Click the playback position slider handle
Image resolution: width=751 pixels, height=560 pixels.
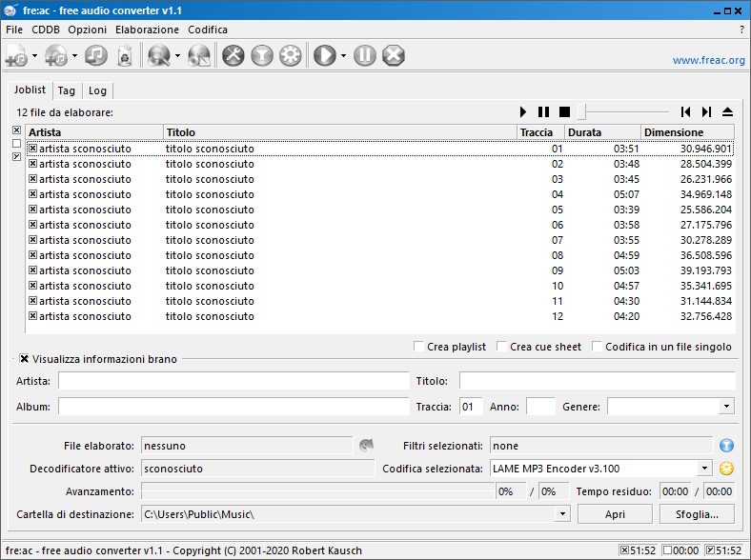(581, 112)
